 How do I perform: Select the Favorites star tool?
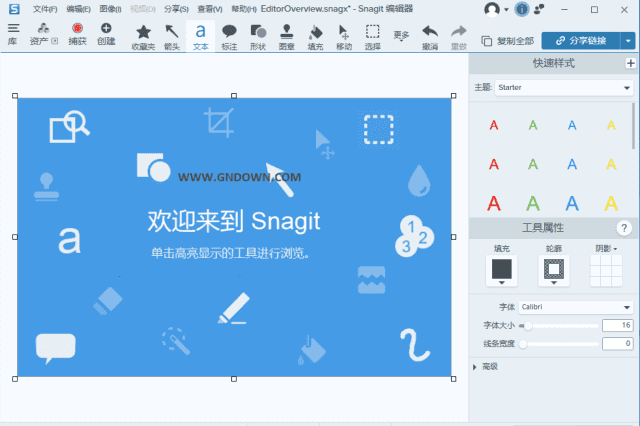143,37
